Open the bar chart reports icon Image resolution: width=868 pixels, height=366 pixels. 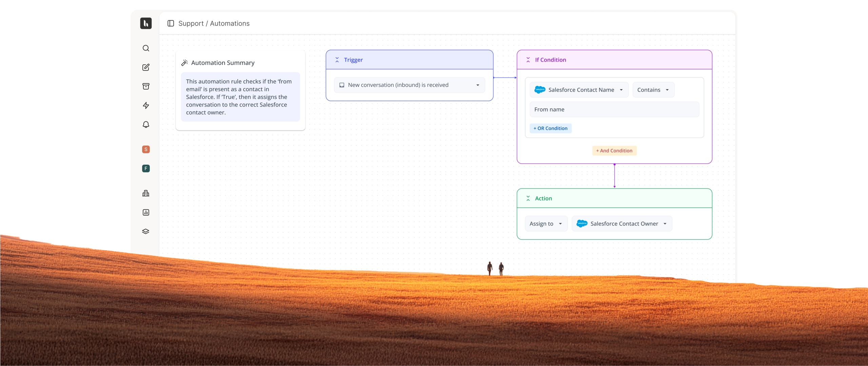146,212
